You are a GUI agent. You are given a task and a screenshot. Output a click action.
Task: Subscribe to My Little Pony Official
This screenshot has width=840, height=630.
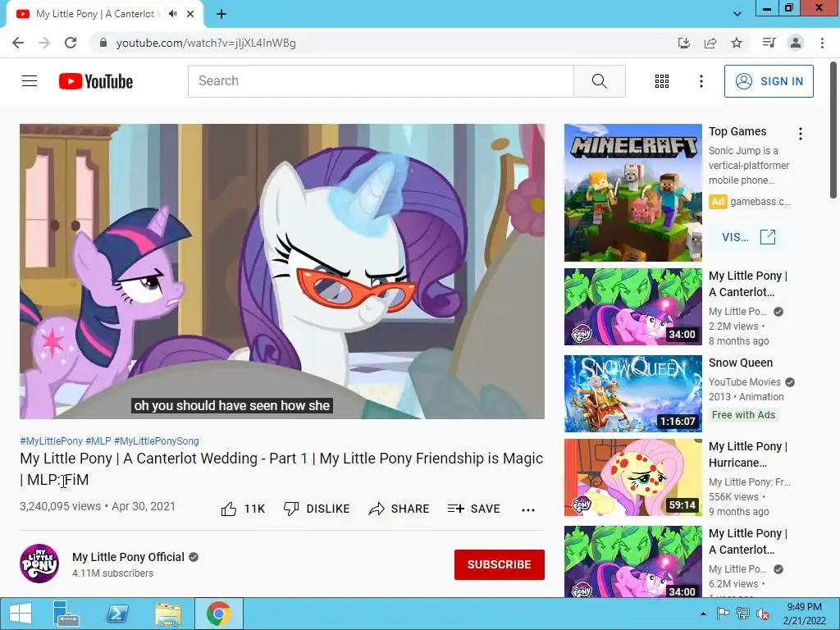coord(500,564)
